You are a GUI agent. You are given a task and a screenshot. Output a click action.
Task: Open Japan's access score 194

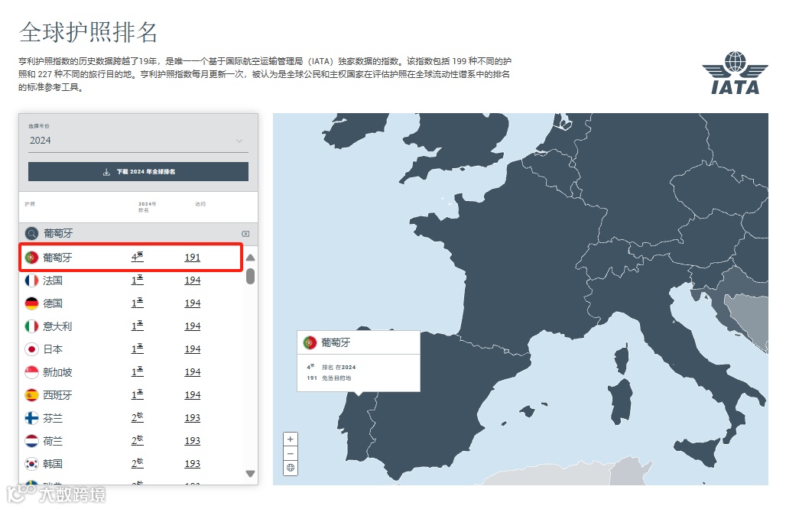click(192, 349)
